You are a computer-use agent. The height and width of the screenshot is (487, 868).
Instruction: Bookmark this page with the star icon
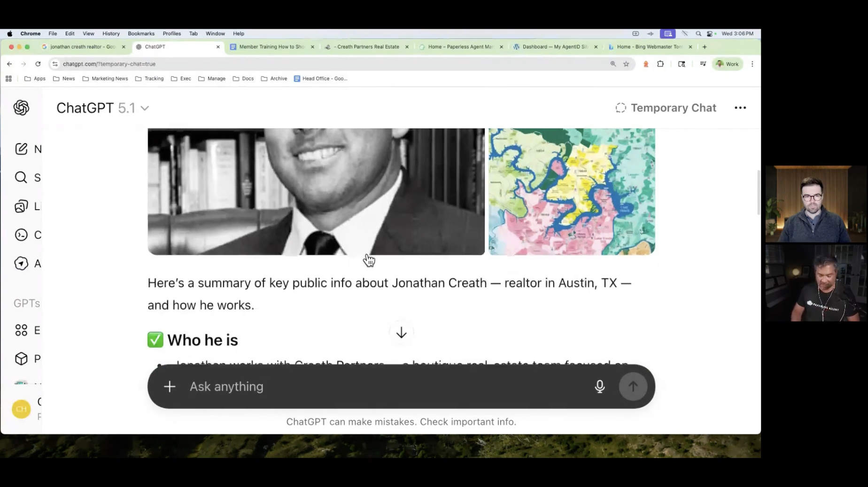pos(626,64)
